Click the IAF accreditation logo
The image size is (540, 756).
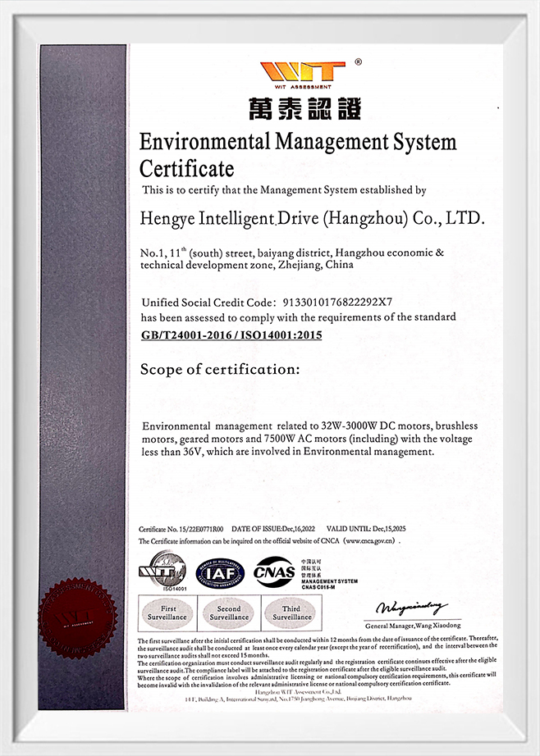[x=220, y=573]
